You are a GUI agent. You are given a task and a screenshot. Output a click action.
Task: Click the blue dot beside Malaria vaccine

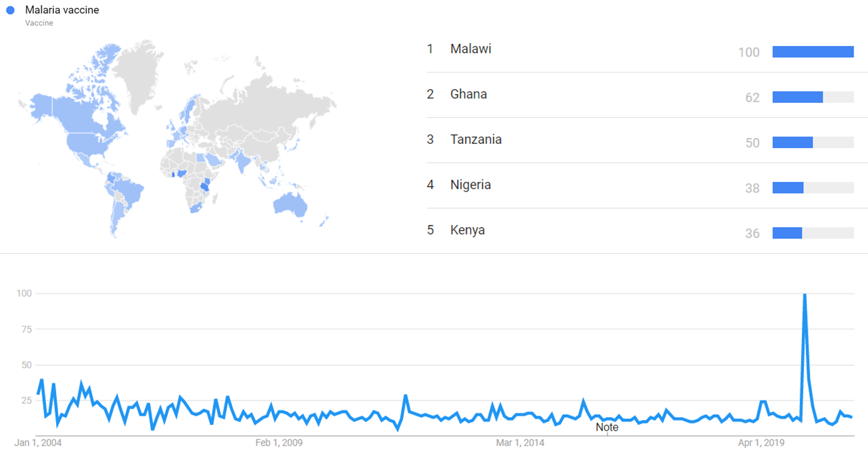(x=10, y=11)
